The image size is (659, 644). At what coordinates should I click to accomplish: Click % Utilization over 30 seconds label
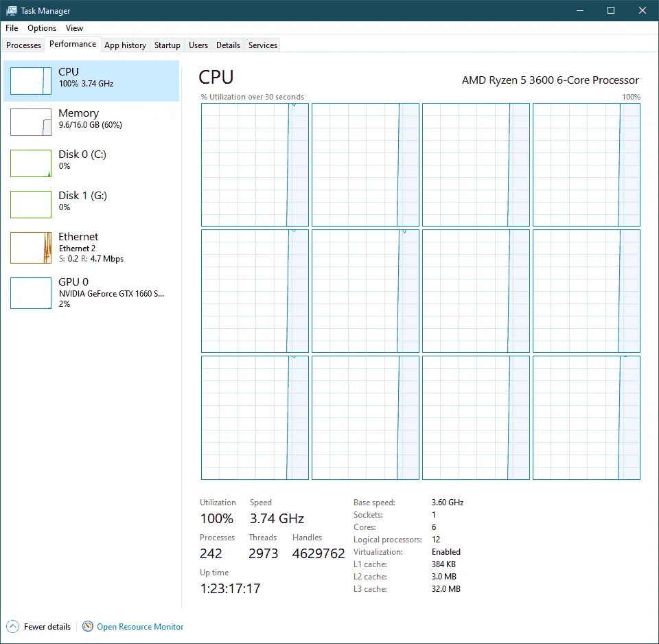click(x=252, y=97)
